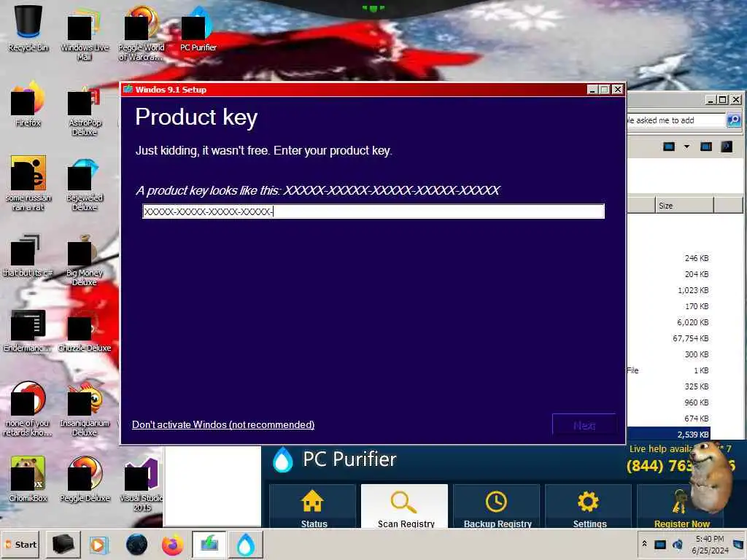The image size is (747, 560).
Task: Select the 1,023 KB file row
Action: (x=669, y=290)
